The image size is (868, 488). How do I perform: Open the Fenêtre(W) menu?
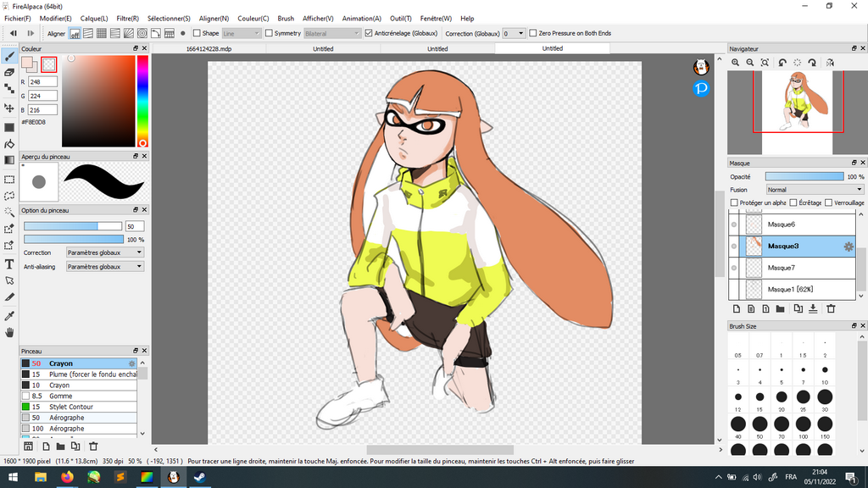coord(436,19)
